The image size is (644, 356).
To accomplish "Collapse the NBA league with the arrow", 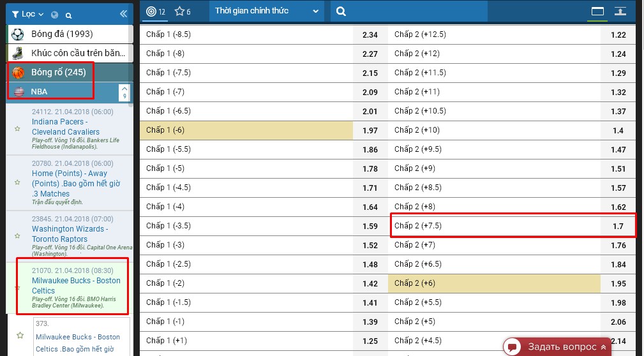I will [x=124, y=93].
